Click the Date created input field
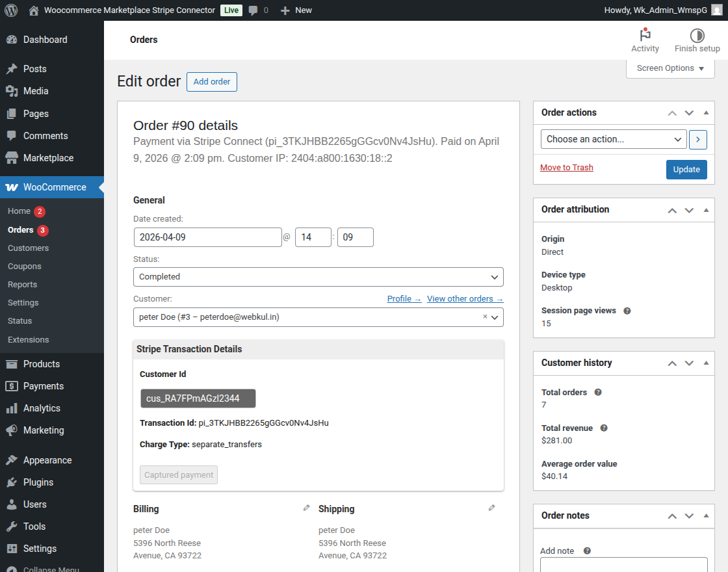Image resolution: width=728 pixels, height=572 pixels. click(207, 237)
